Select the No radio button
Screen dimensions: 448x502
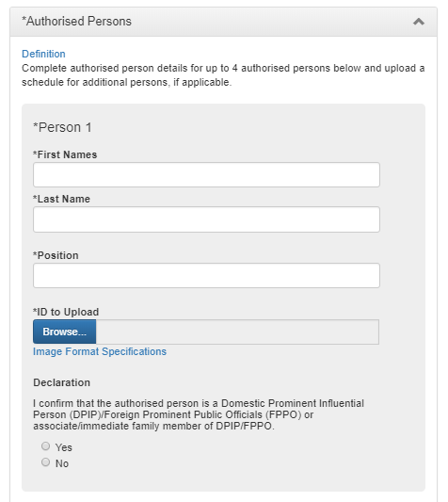pyautogui.click(x=46, y=462)
